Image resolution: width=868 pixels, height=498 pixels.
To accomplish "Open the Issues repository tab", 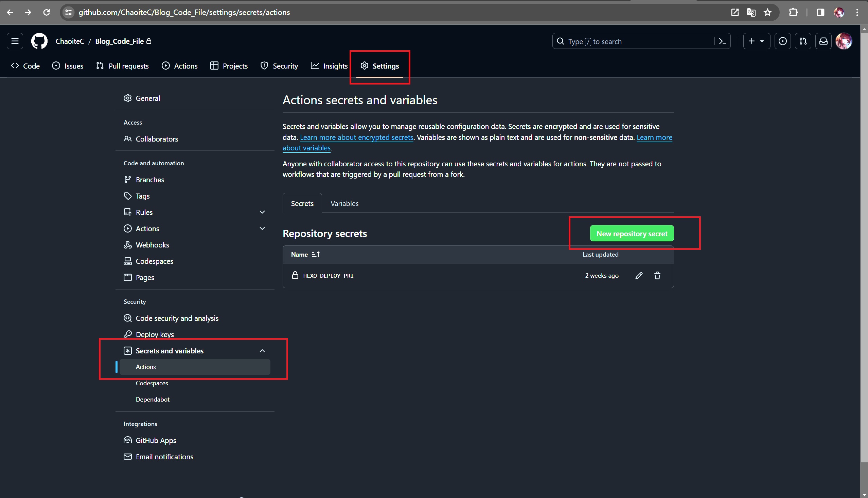I will [68, 66].
